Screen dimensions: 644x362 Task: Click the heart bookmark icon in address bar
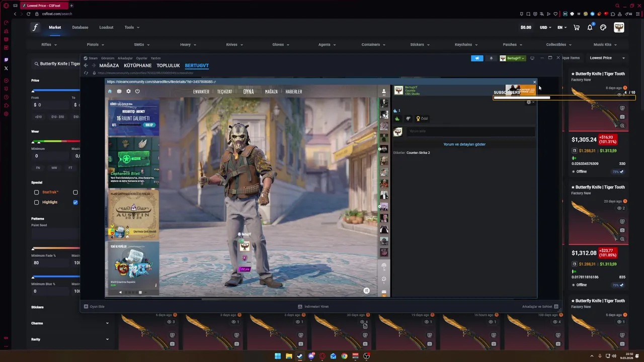(x=555, y=14)
